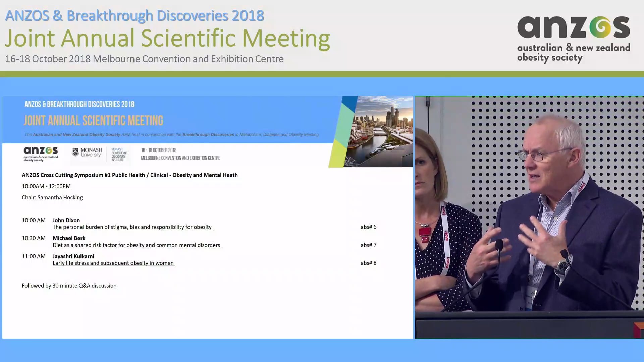644x362 pixels.
Task: Open the Monash Biomedicine Discovery Institute logo
Action: tap(118, 155)
